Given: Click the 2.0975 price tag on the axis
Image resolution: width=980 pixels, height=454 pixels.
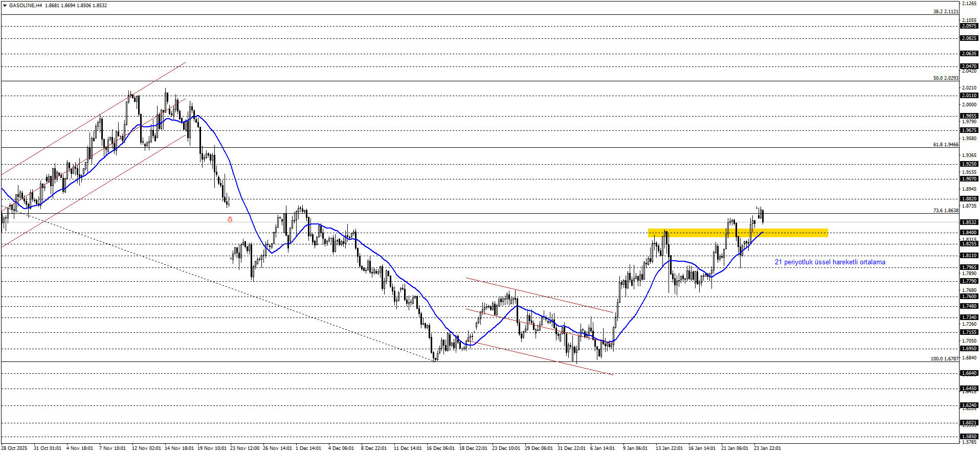Looking at the screenshot, I should point(969,26).
